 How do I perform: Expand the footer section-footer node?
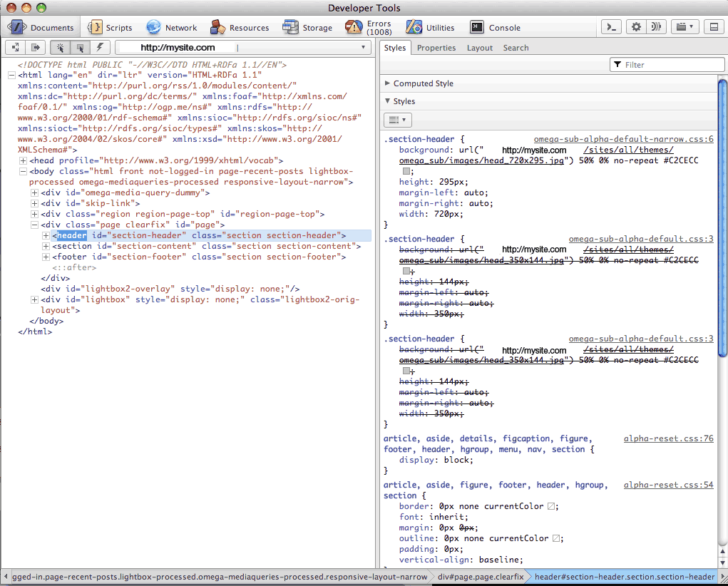click(46, 257)
